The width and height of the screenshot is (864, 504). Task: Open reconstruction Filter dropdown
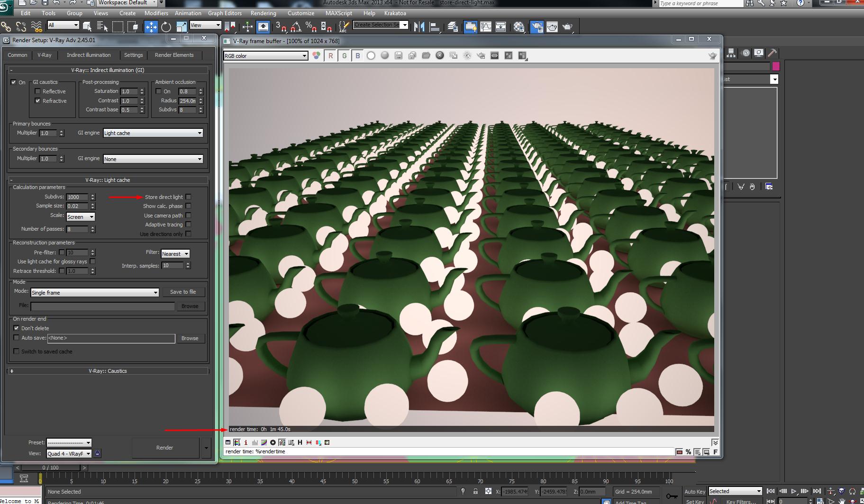[175, 254]
